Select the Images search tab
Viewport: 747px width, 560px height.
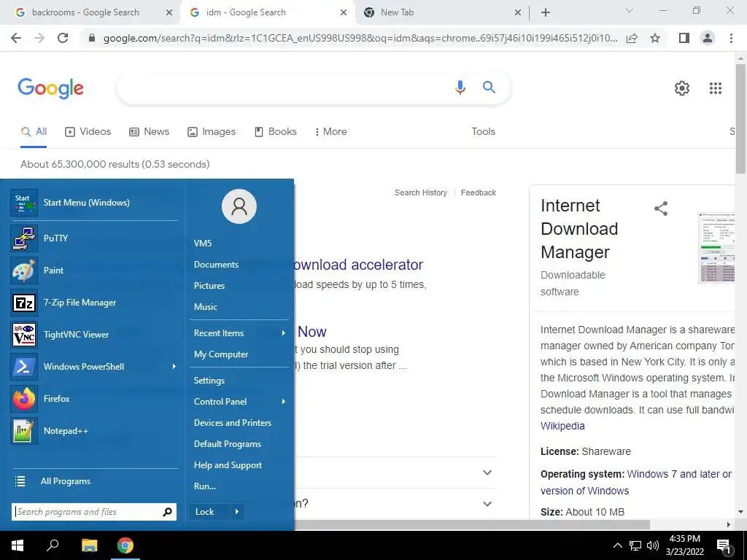[212, 131]
